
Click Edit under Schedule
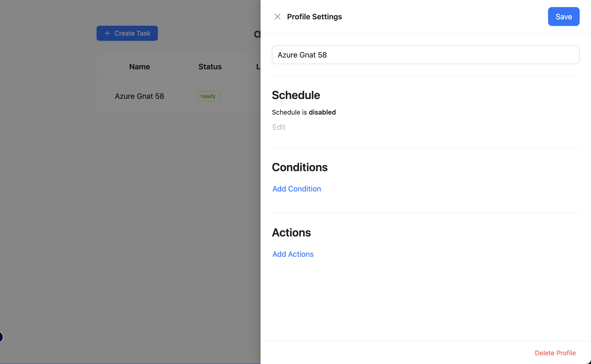279,127
